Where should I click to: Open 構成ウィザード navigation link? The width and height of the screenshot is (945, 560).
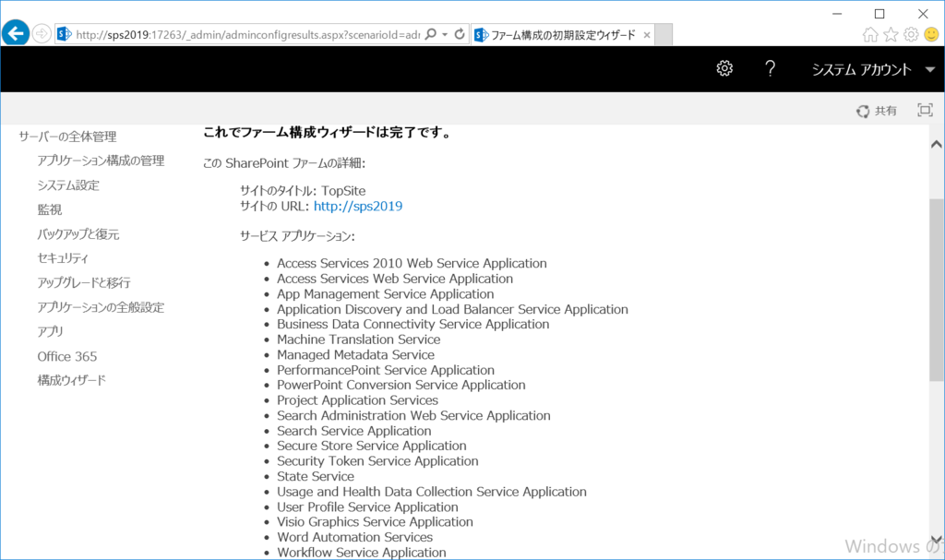71,380
